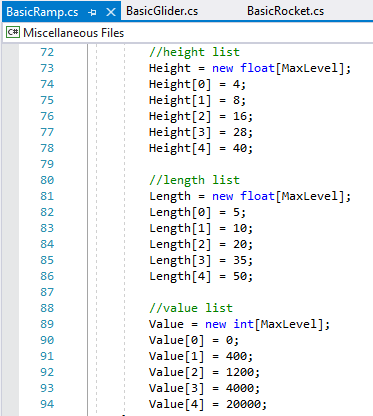Image resolution: width=373 pixels, height=416 pixels.
Task: Place cursor on Length[1] = 10;
Action: (x=201, y=228)
